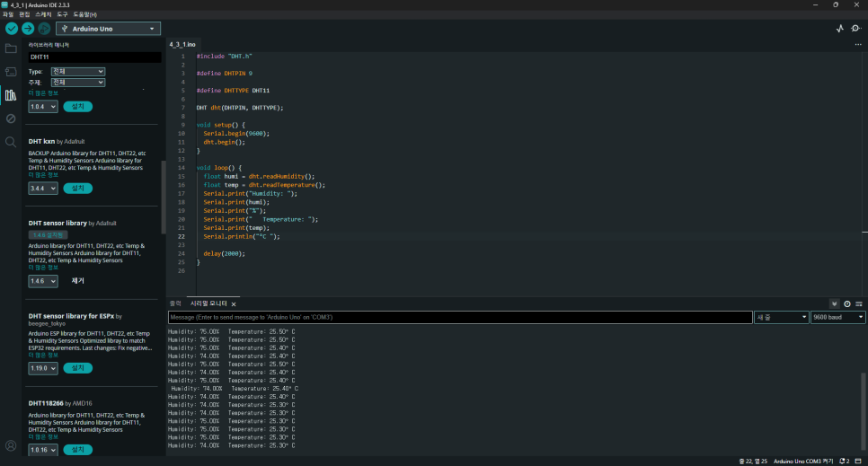Viewport: 868px width, 466px height.
Task: Open the File menu
Action: 8,14
